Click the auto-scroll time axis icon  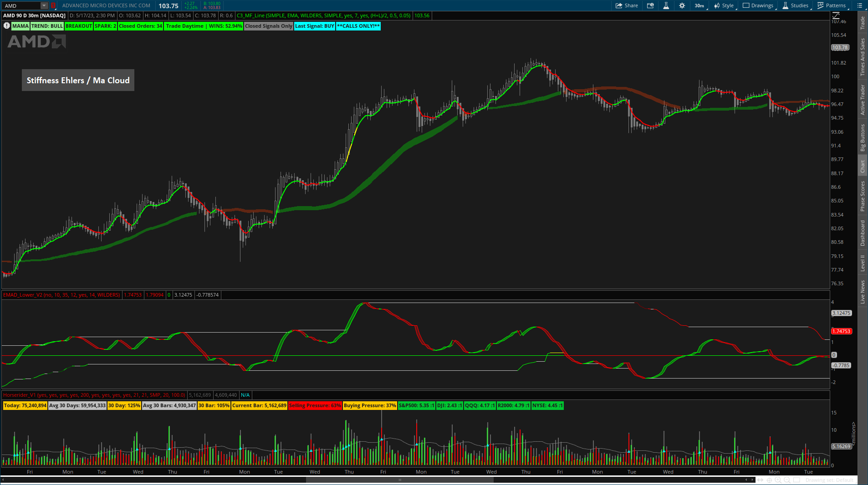click(x=760, y=480)
